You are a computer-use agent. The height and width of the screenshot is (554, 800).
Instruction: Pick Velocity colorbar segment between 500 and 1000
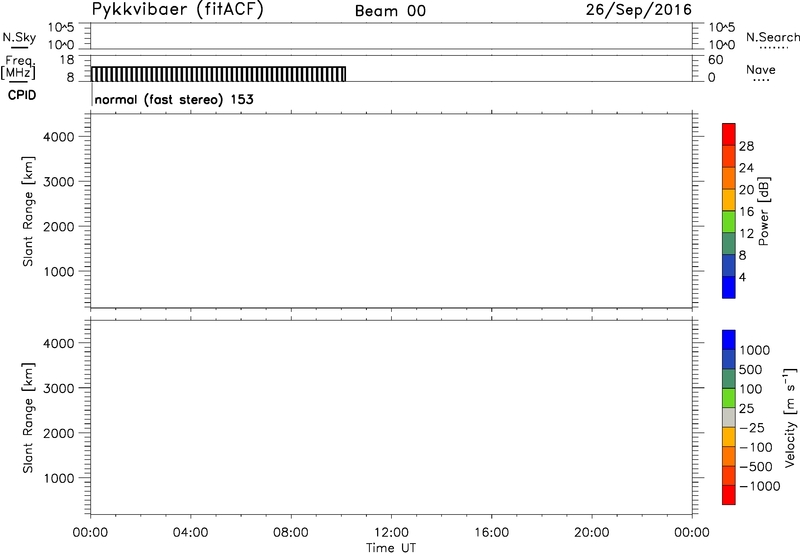pos(729,359)
